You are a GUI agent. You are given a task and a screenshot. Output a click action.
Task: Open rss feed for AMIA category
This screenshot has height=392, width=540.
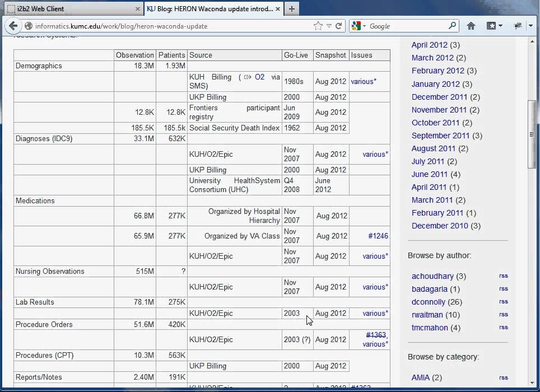click(504, 378)
